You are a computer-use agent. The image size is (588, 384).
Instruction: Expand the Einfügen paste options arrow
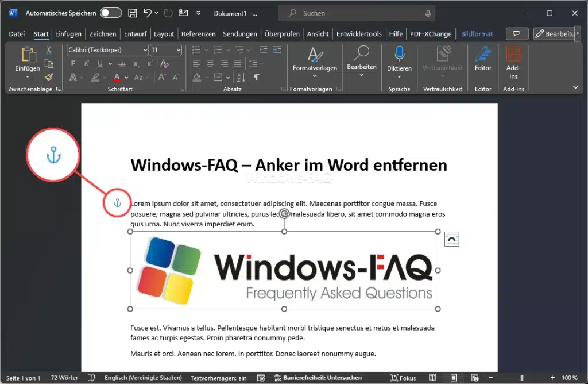coord(28,77)
